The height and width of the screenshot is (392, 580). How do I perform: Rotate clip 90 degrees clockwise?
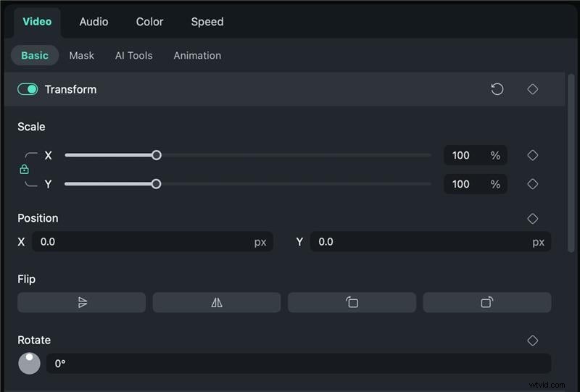click(486, 302)
